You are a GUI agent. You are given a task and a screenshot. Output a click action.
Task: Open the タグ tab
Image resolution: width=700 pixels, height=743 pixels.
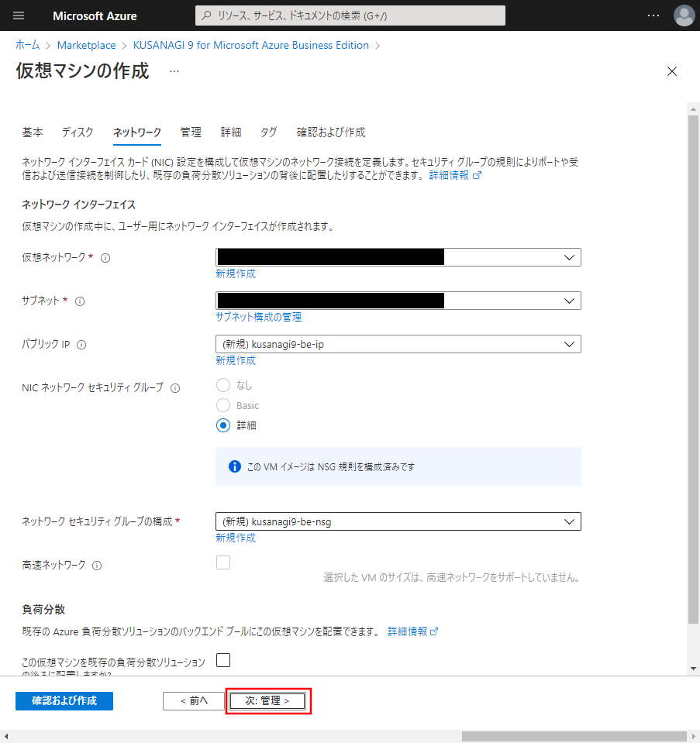pos(269,132)
